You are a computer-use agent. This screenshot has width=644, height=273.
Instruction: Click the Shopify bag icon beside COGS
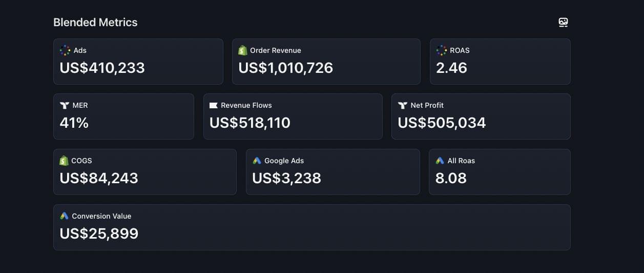(64, 161)
